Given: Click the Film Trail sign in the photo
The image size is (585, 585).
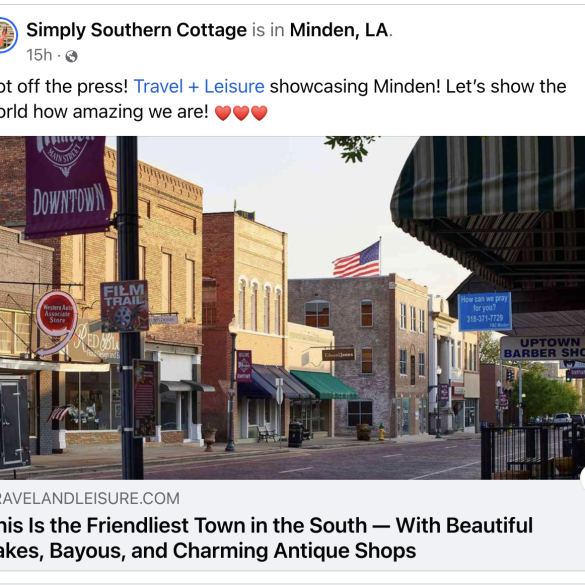Looking at the screenshot, I should 125,306.
